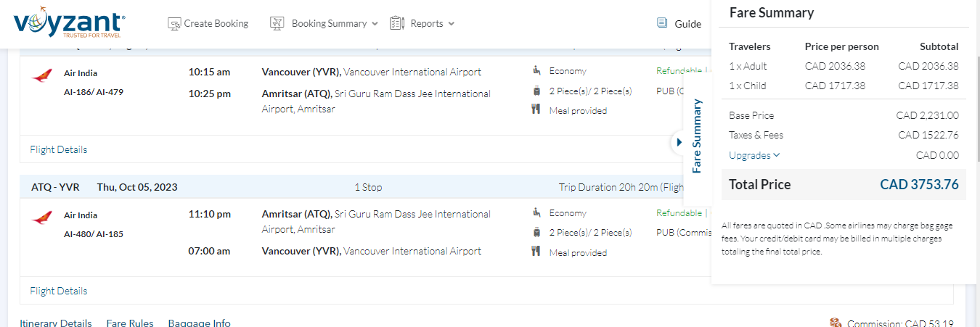
Task: Click the Booking Summary icon
Action: coord(277,24)
